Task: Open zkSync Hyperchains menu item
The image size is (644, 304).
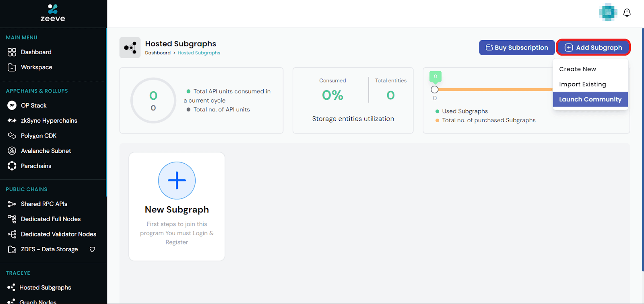Action: [49, 121]
